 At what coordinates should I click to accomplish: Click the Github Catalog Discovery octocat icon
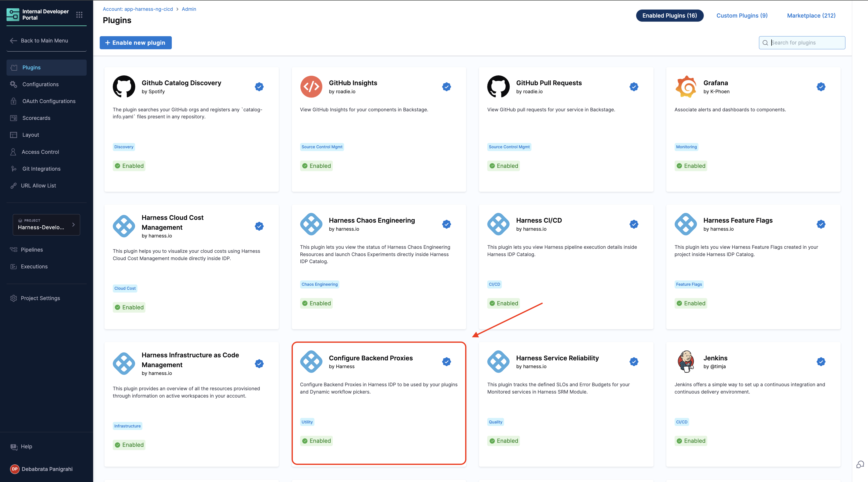[x=124, y=87]
